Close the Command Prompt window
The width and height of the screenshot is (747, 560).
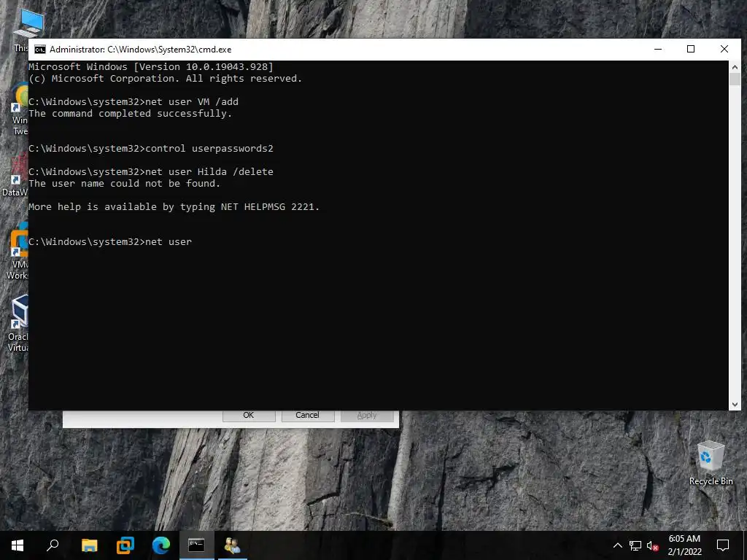pyautogui.click(x=724, y=50)
